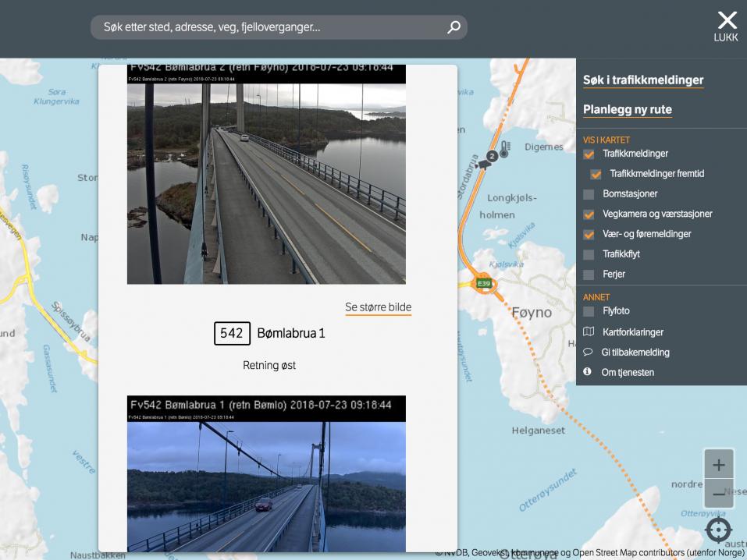
Task: Disable Vegkamera og værstasjoner layer
Action: 589,214
